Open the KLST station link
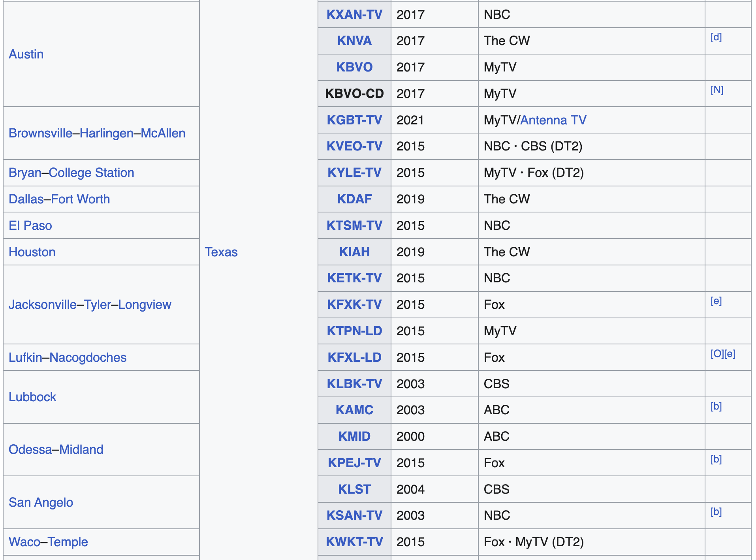Screen dimensions: 756x560 tap(354, 489)
